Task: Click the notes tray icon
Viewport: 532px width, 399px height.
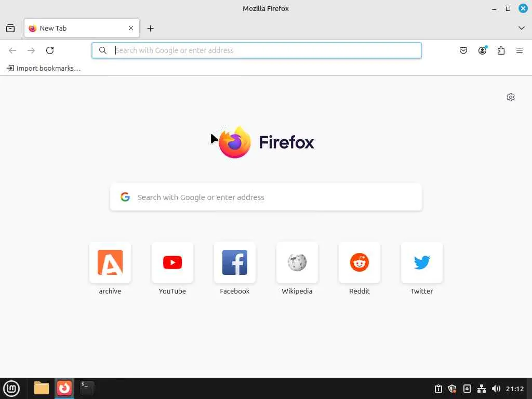Action: coord(467,389)
